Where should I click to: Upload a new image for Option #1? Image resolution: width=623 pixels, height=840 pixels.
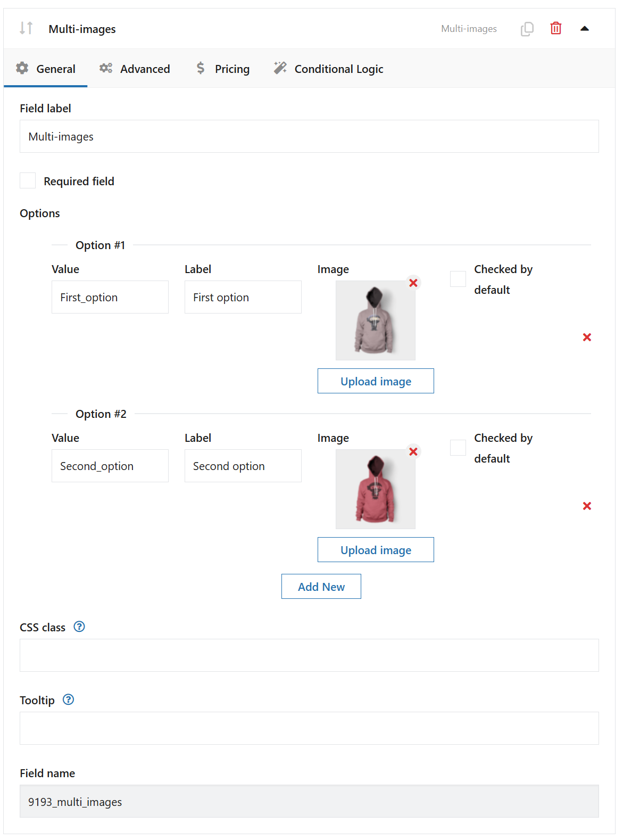(375, 381)
